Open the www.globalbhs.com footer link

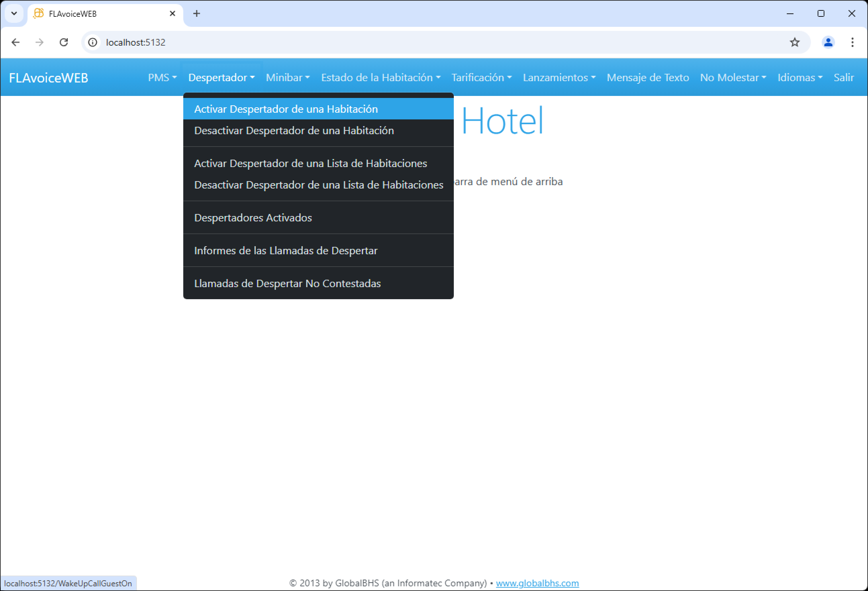point(537,583)
